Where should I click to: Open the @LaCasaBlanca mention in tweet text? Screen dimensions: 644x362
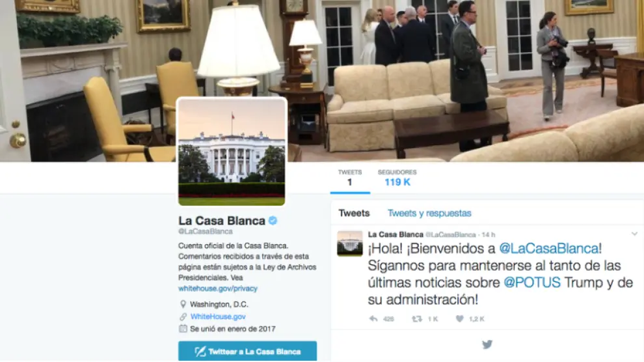coord(549,249)
